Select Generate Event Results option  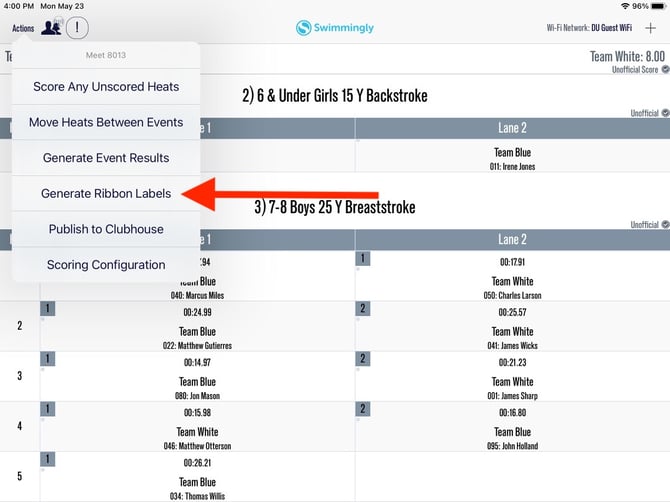click(106, 158)
